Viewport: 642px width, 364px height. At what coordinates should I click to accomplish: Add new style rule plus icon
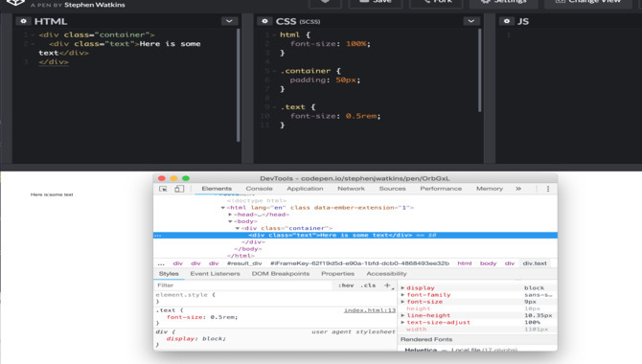coord(387,285)
